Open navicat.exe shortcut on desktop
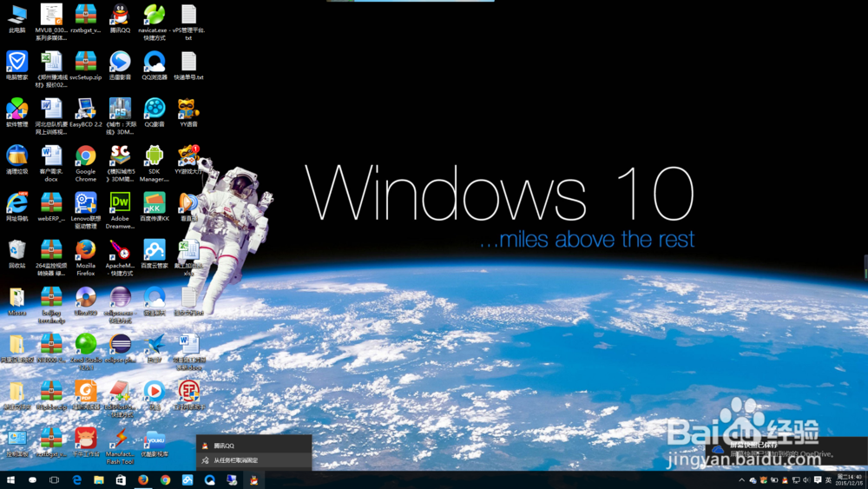The width and height of the screenshot is (868, 489). [x=154, y=23]
